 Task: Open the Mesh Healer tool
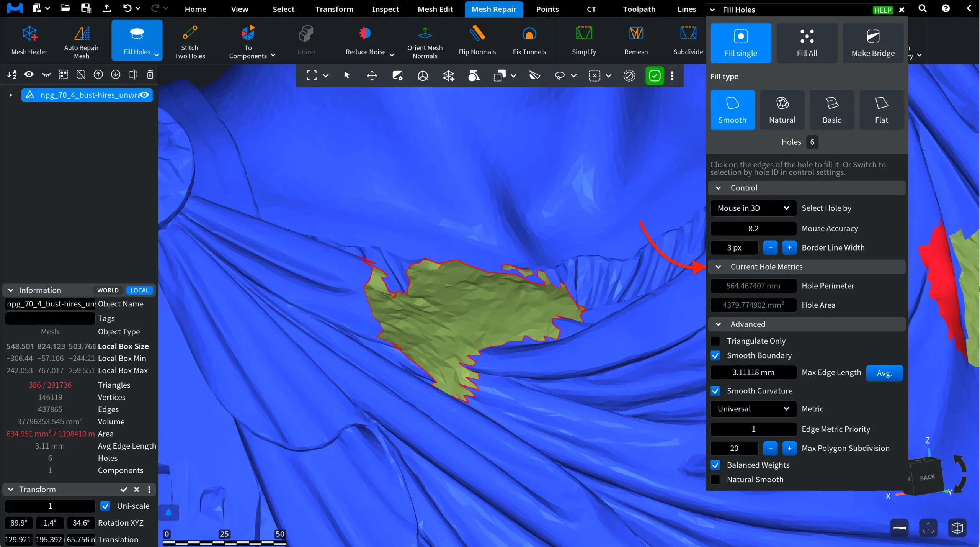(x=29, y=41)
